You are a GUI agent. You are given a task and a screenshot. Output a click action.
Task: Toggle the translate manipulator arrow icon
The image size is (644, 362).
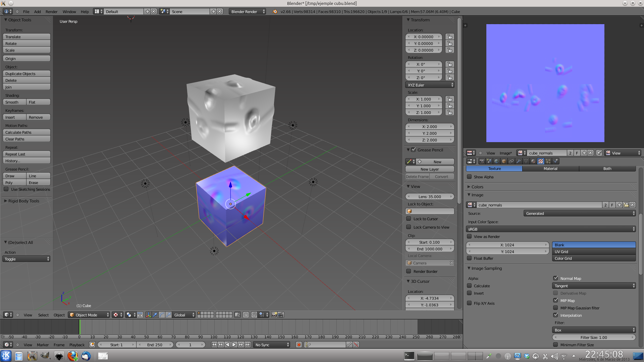(155, 315)
